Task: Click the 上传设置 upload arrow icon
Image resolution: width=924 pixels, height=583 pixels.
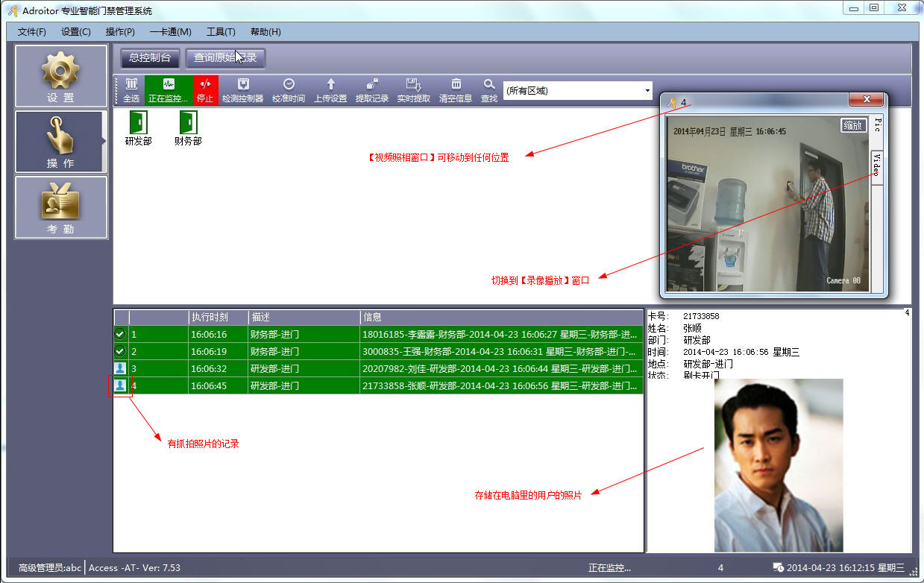Action: click(x=330, y=90)
